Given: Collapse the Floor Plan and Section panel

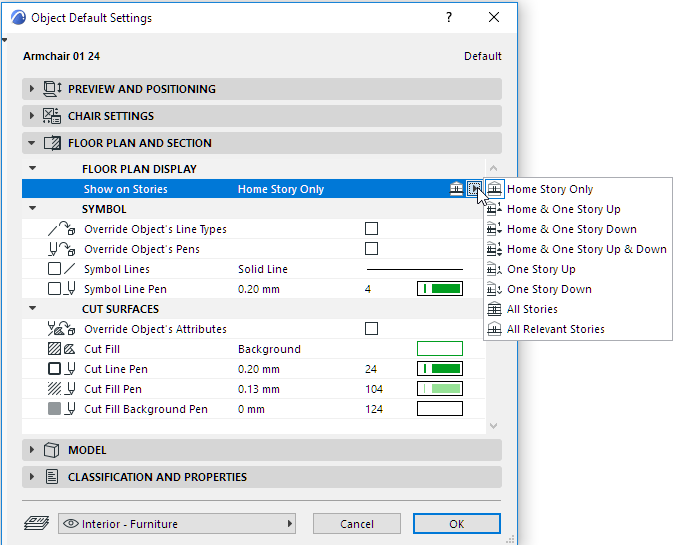Looking at the screenshot, I should (32, 143).
